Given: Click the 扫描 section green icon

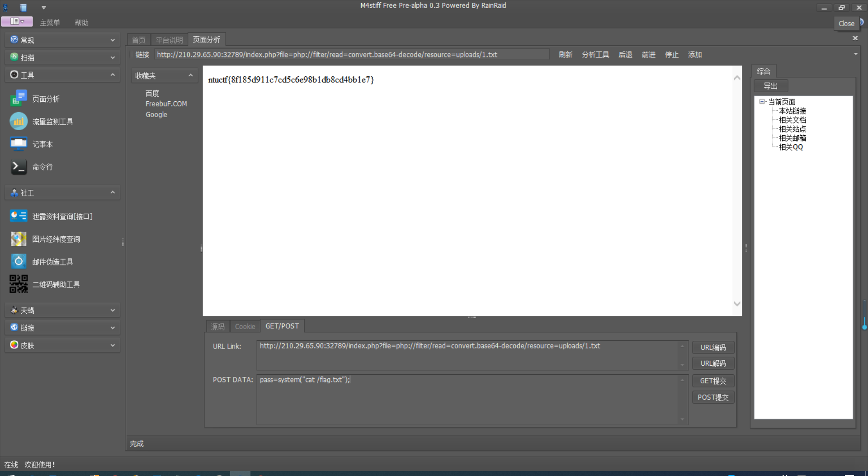Looking at the screenshot, I should (x=14, y=57).
